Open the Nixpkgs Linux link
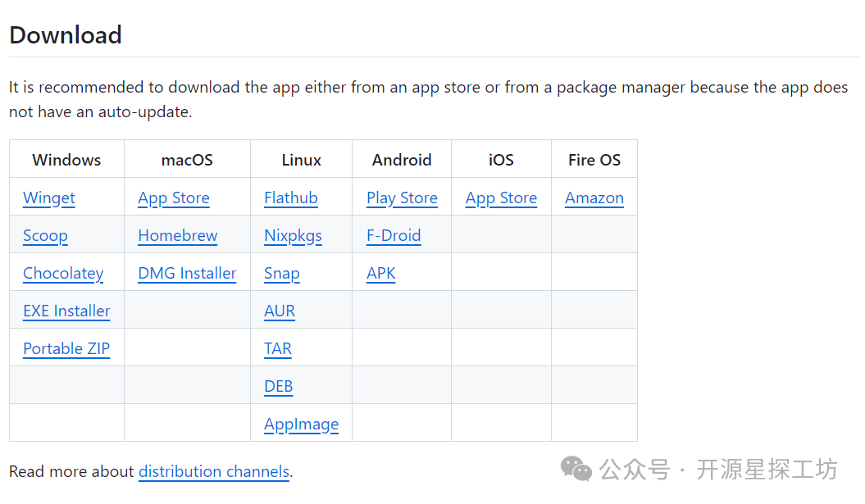 293,235
